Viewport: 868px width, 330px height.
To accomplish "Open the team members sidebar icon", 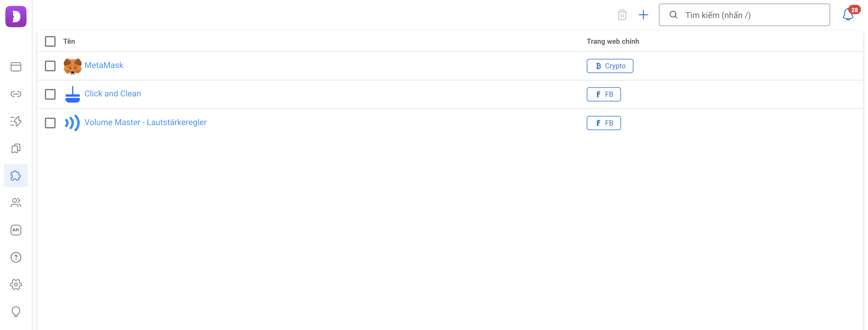I will (x=16, y=203).
